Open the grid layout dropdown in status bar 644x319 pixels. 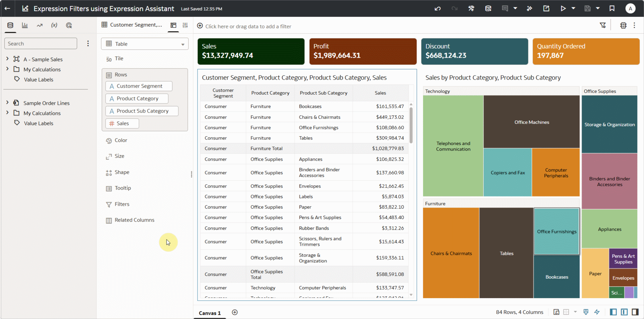[x=575, y=312]
